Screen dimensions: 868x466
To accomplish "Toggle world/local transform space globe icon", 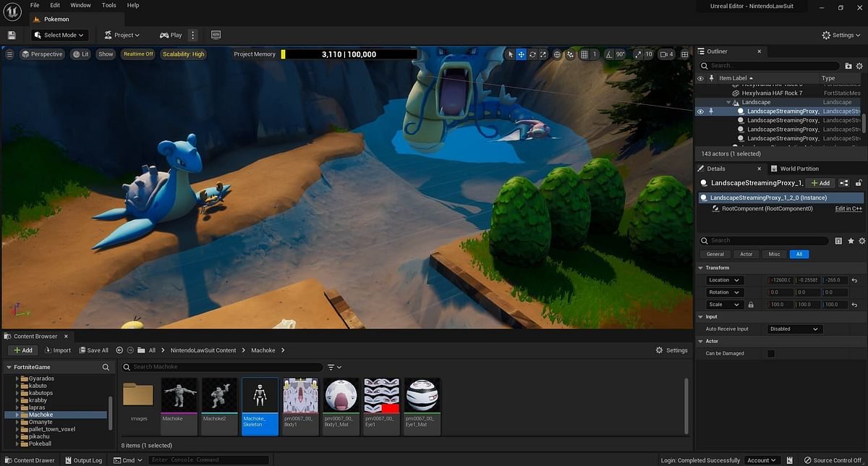I will pos(556,54).
